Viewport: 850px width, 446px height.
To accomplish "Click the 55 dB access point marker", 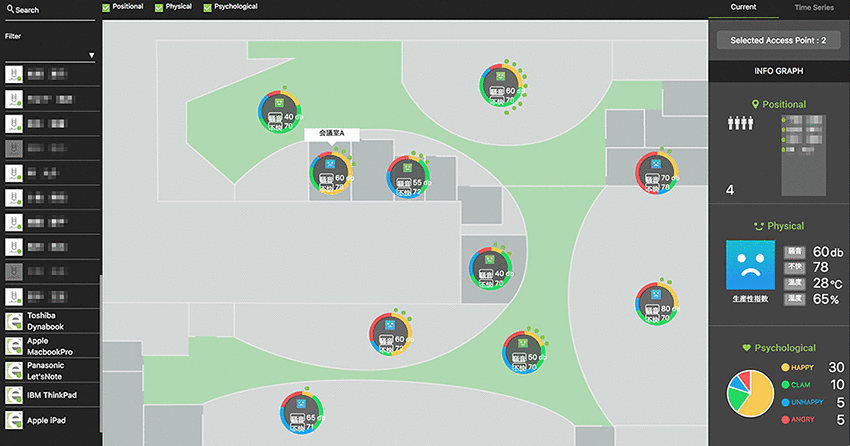I will 406,176.
